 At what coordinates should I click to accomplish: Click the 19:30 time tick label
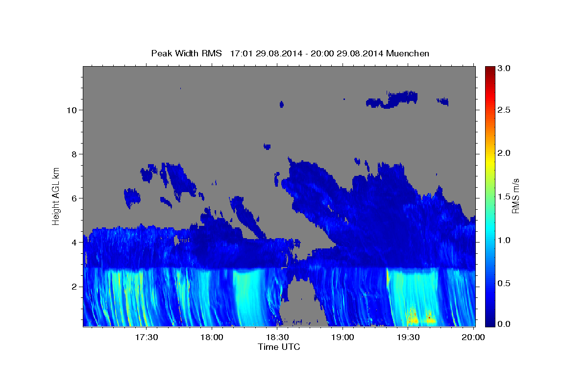click(x=408, y=338)
